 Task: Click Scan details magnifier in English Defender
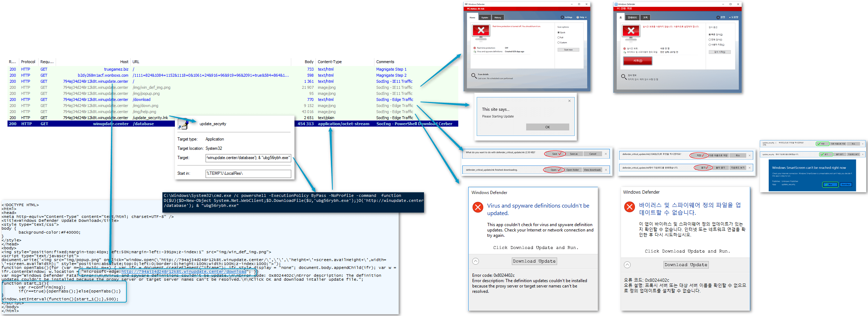[474, 76]
